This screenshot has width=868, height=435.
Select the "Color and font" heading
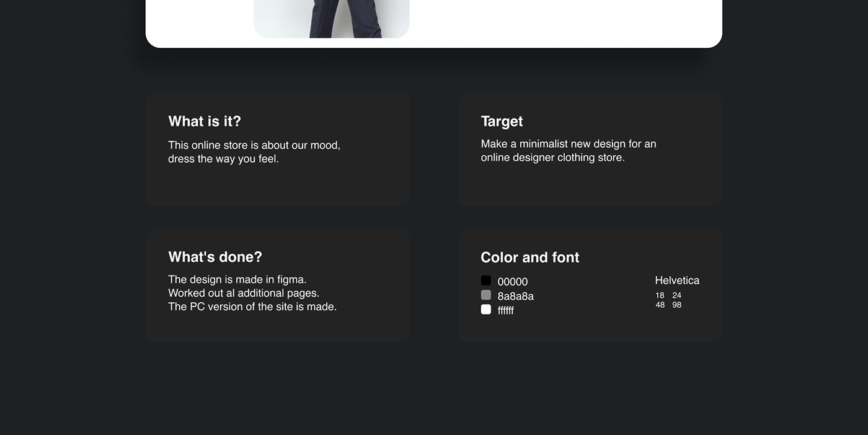point(530,258)
